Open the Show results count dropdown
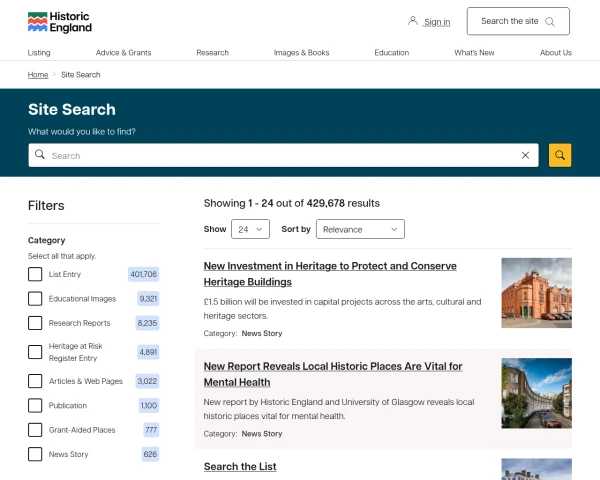 250,229
